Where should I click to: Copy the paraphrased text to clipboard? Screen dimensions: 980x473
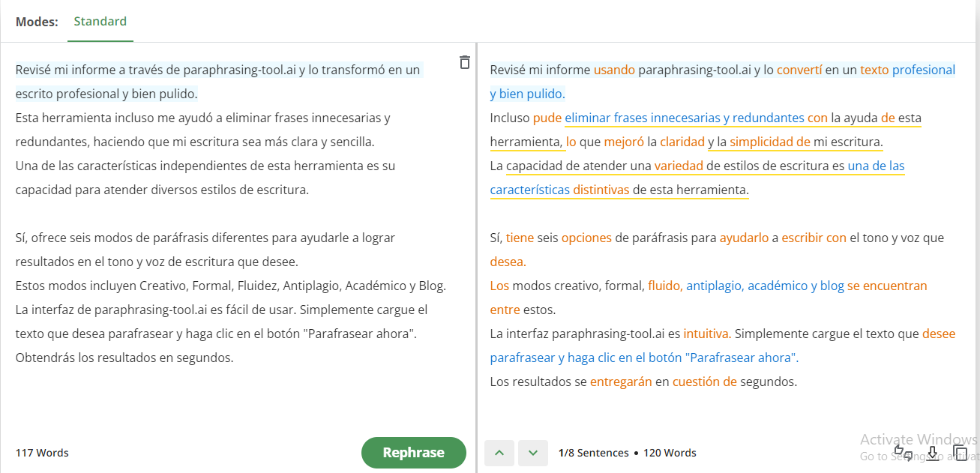(960, 453)
